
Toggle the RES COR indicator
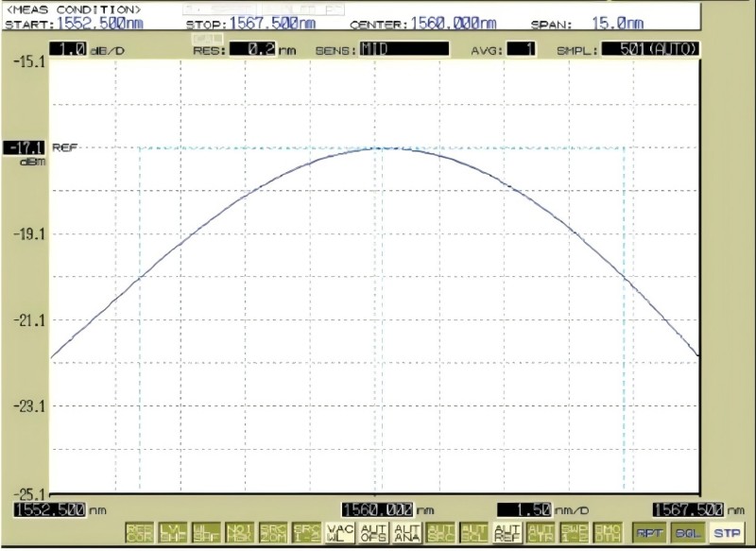(x=140, y=533)
